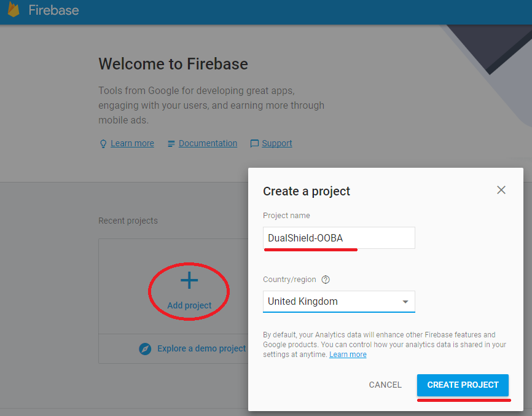
Task: Click the Firebase flame logo icon
Action: (x=14, y=9)
